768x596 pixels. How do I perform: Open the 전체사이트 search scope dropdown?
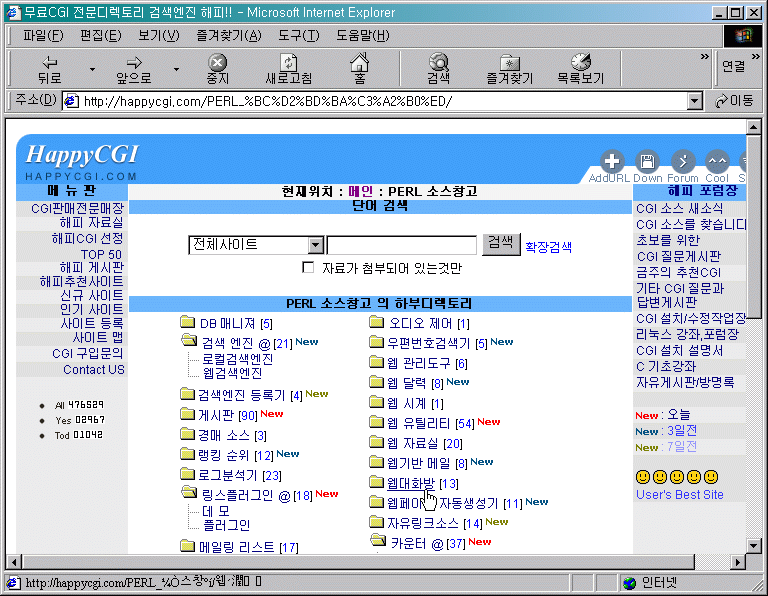coord(316,244)
